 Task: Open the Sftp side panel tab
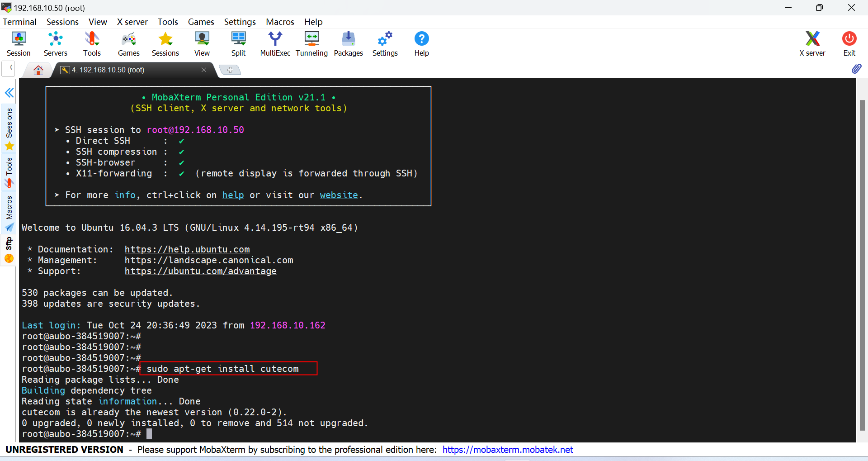tap(9, 250)
